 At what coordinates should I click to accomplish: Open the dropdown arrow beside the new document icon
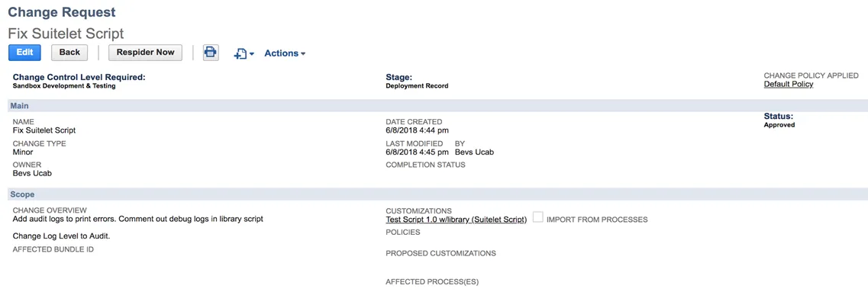tap(252, 54)
